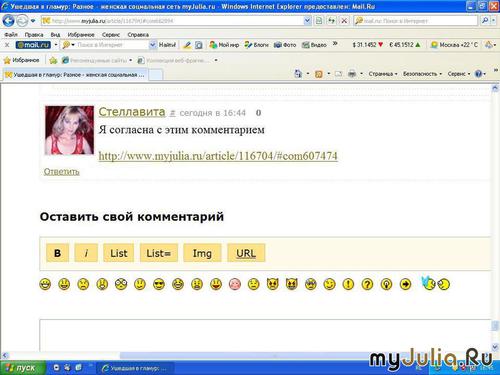Screen dimensions: 500x375
Task: Expand the Страница toolbar dropdown
Action: coord(383,74)
